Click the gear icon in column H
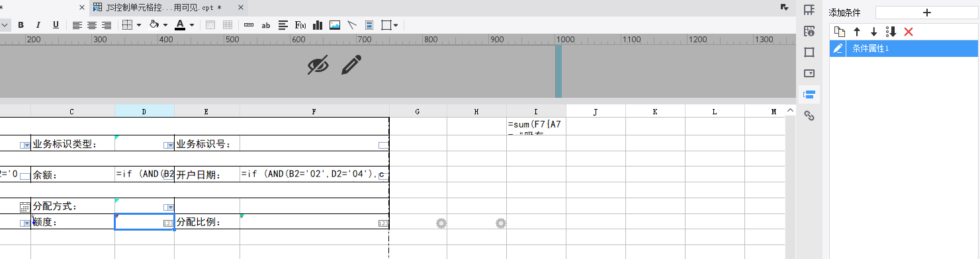980x259 pixels. click(x=501, y=223)
